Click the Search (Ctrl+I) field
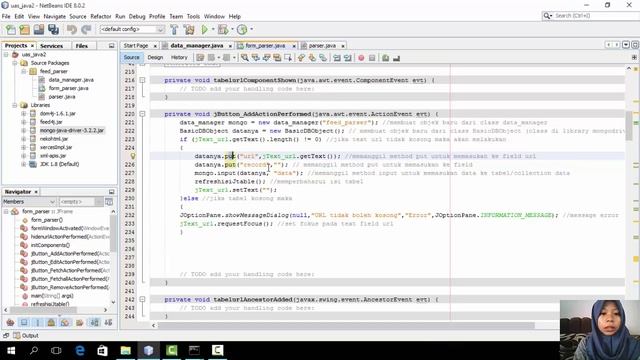This screenshot has height=360, width=640. click(591, 16)
